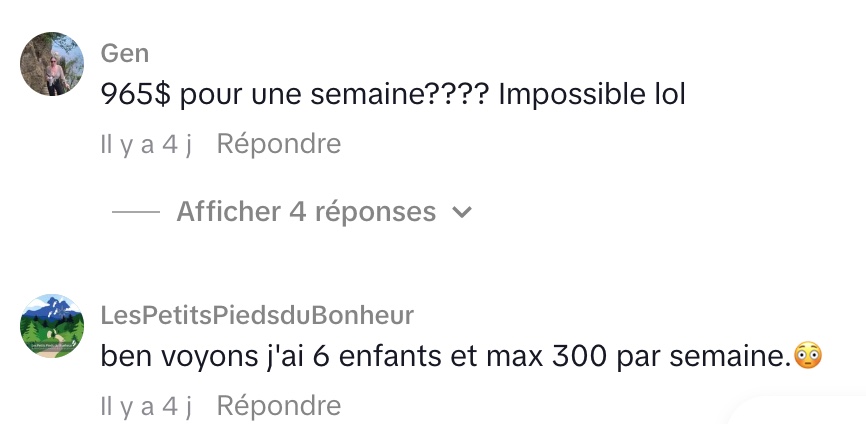Click the words "Impossible lol"
Image resolution: width=866 pixels, height=424 pixels.
point(592,95)
